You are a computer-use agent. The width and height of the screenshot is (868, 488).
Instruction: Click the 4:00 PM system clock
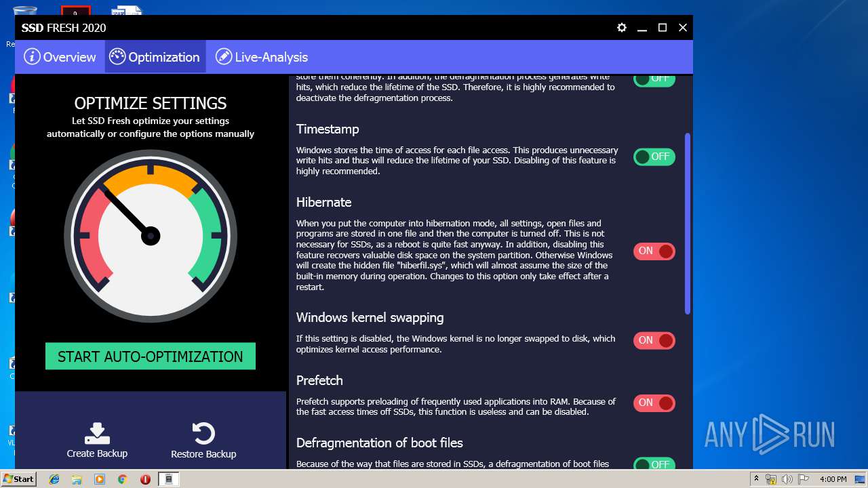[833, 479]
